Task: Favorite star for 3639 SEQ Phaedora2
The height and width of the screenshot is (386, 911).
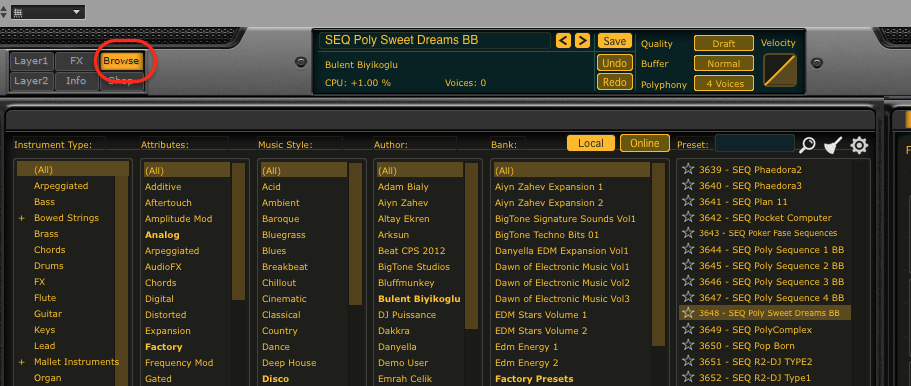Action: coord(688,169)
